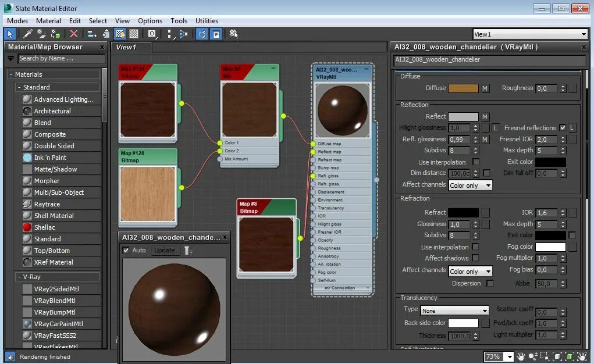Click Select by Material icon
This screenshot has height=364, width=594.
[234, 34]
